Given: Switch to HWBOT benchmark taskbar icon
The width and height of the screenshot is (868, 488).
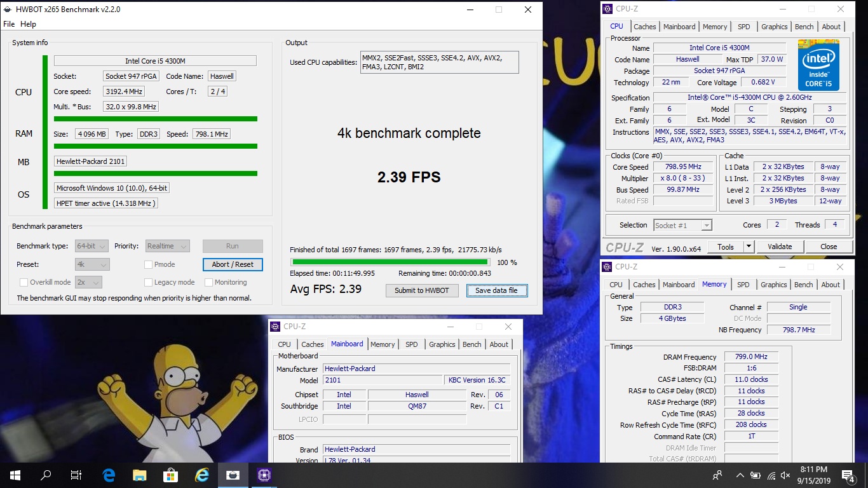Looking at the screenshot, I should point(233,475).
